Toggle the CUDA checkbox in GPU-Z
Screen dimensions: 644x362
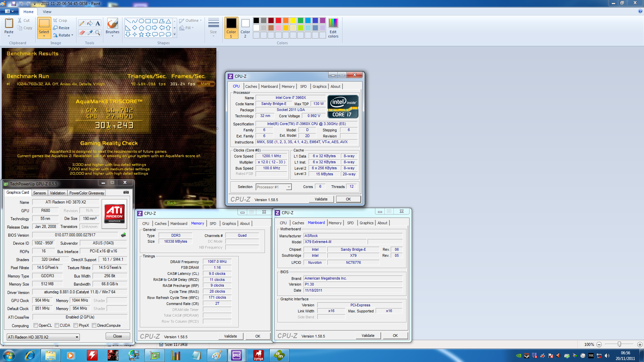pos(57,325)
